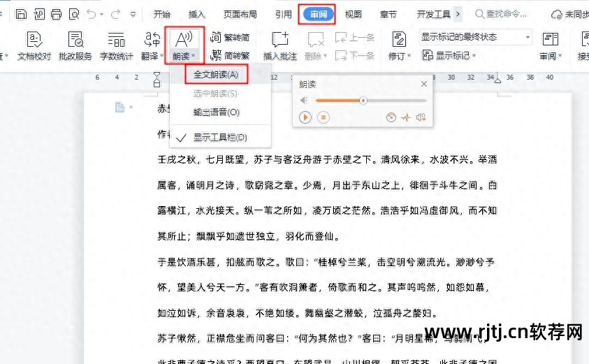Switch to the 开始 tab
Image resolution: width=589 pixels, height=364 pixels.
(x=162, y=14)
